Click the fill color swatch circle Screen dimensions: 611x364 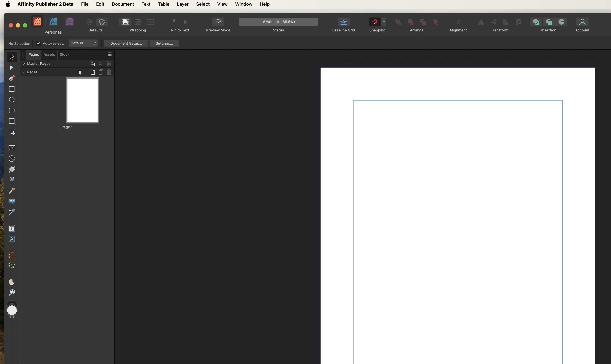pos(12,310)
